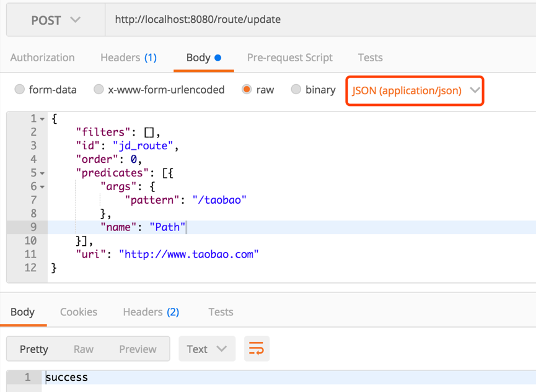The height and width of the screenshot is (392, 536).
Task: Click the wrap lines icon in response
Action: (256, 349)
